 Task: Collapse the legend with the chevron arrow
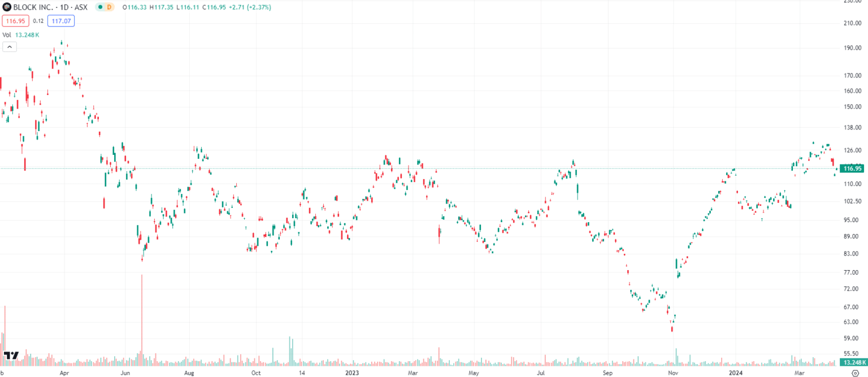(9, 46)
